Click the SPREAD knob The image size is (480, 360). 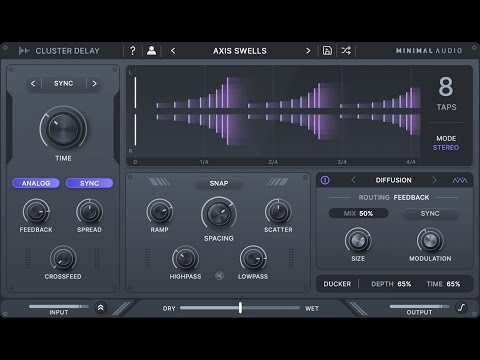point(89,212)
